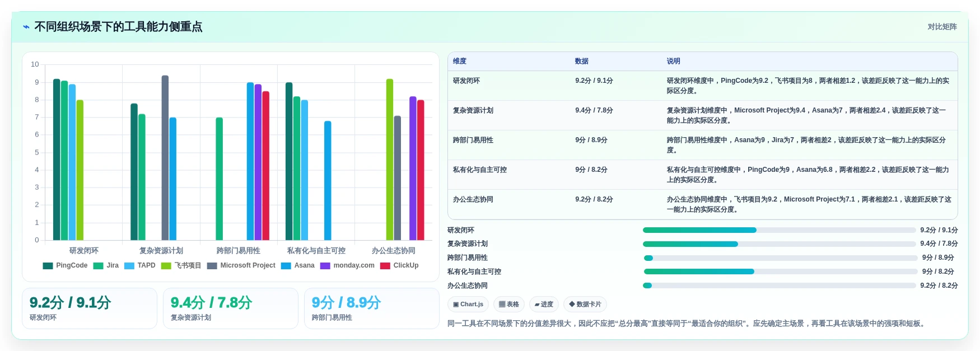Click the Asana bar in 私有化与自主可控

(x=328, y=180)
